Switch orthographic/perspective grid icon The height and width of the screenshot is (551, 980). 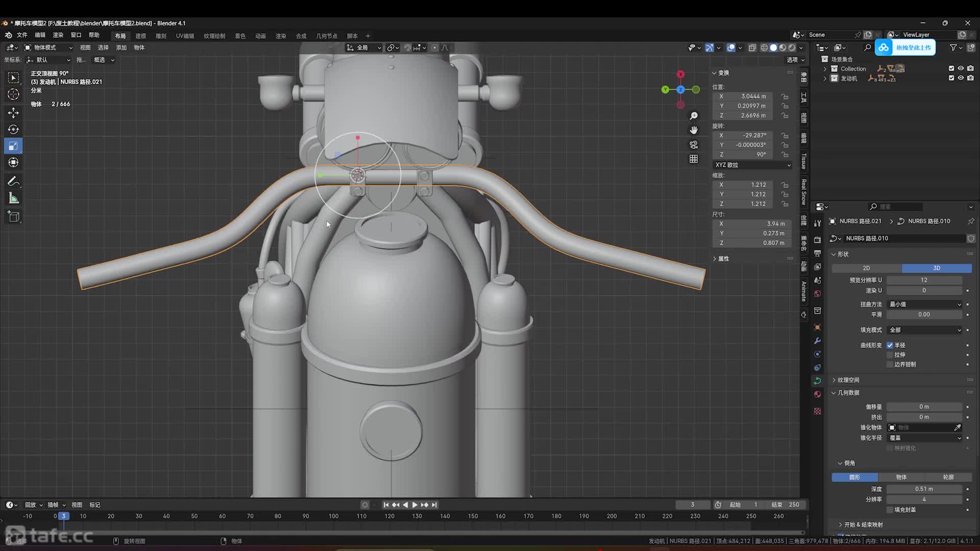tap(694, 159)
